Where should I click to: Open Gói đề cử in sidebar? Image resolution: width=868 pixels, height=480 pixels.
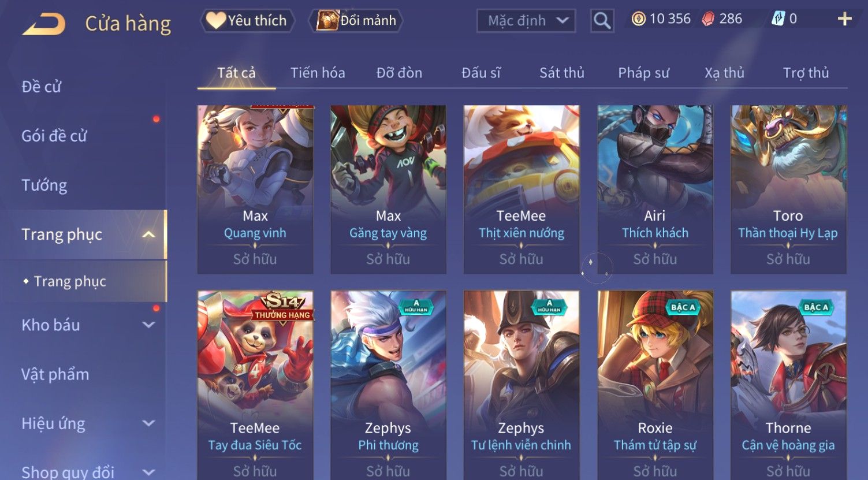[x=54, y=136]
